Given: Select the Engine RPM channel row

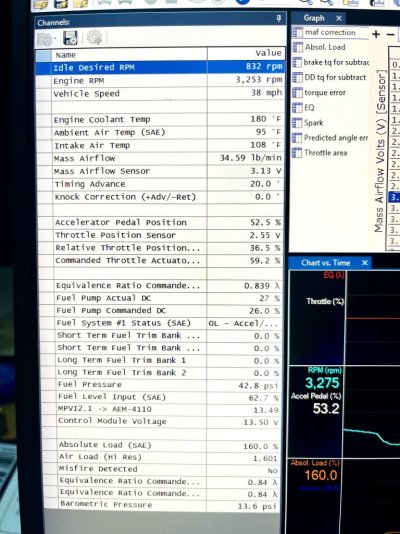Looking at the screenshot, I should [160, 80].
